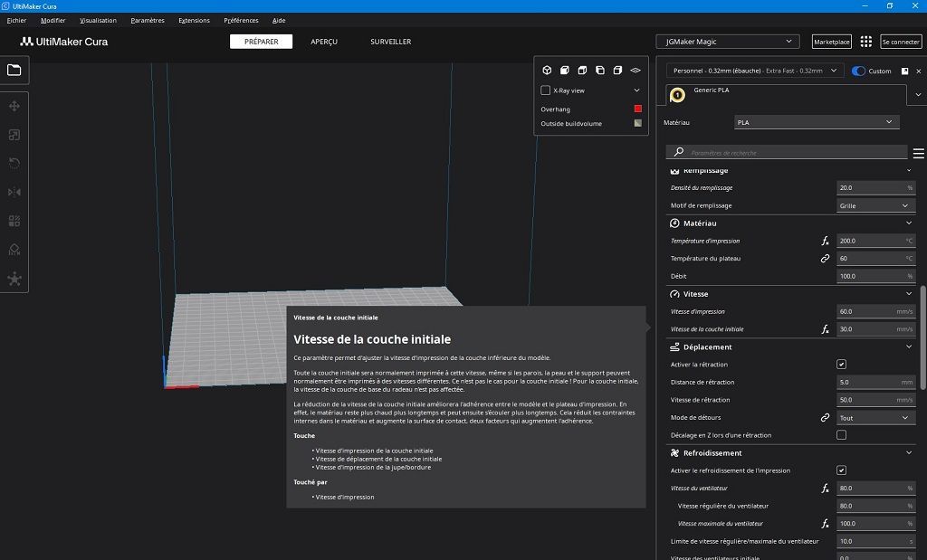The image size is (927, 560).
Task: Select the Support Blocker tool
Action: pyautogui.click(x=14, y=250)
